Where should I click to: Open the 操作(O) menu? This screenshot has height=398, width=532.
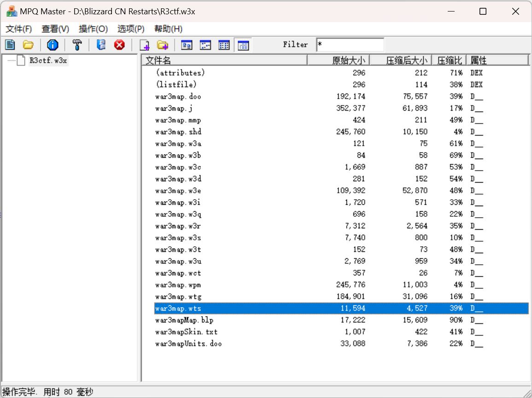pyautogui.click(x=93, y=29)
